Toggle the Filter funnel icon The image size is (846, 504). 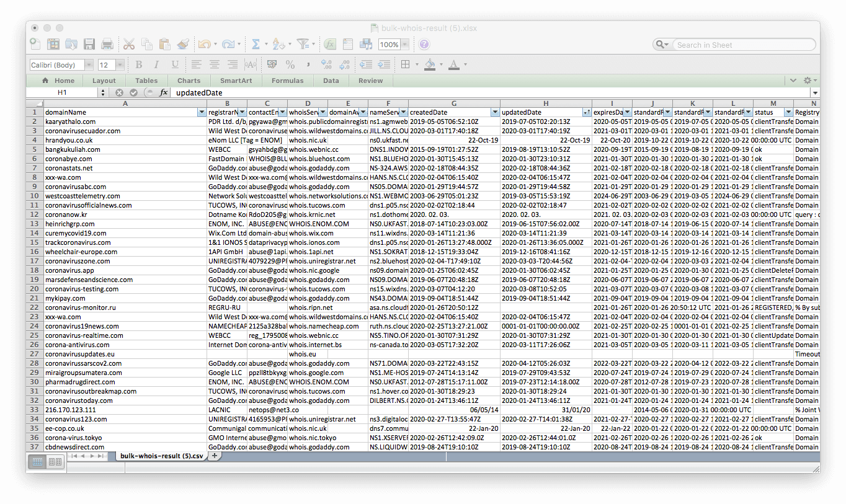point(303,44)
